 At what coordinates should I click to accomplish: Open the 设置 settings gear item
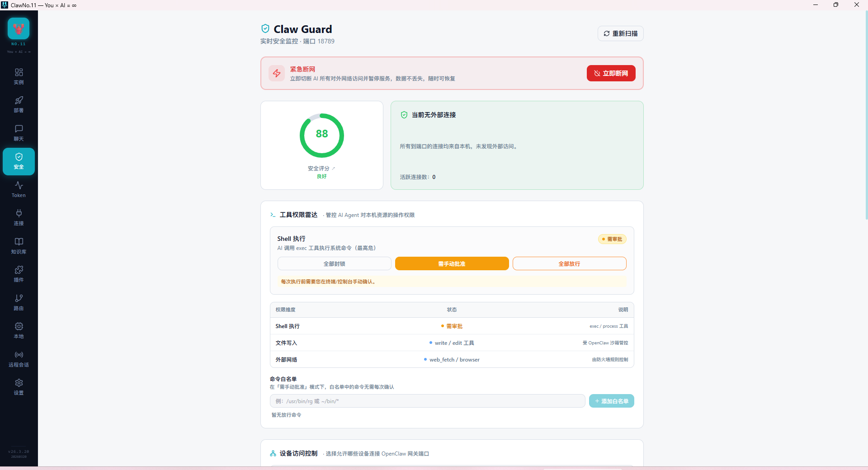point(19,387)
